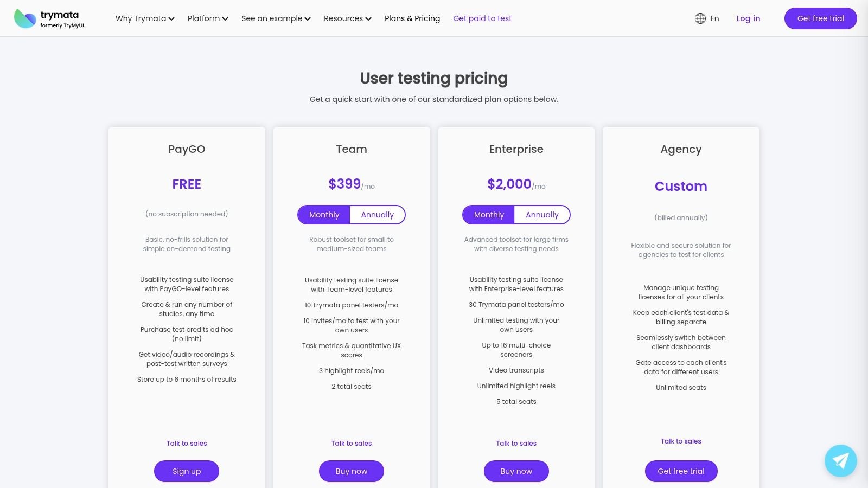Click the Log in link
This screenshot has height=488, width=868.
tap(748, 18)
